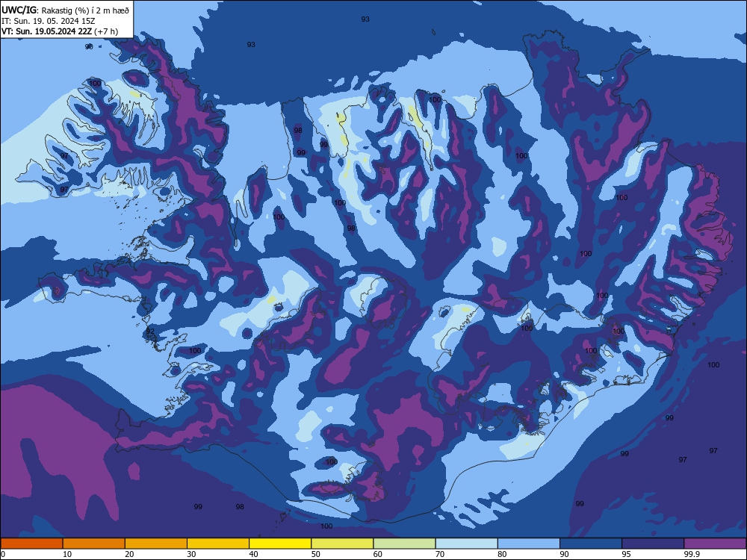Click the dark orange 0–10 legend swatch
The width and height of the screenshot is (747, 560).
[31, 544]
